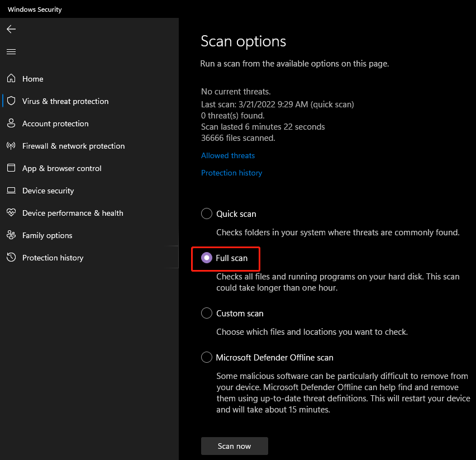Open the Family options people icon
476x460 pixels.
[11, 235]
